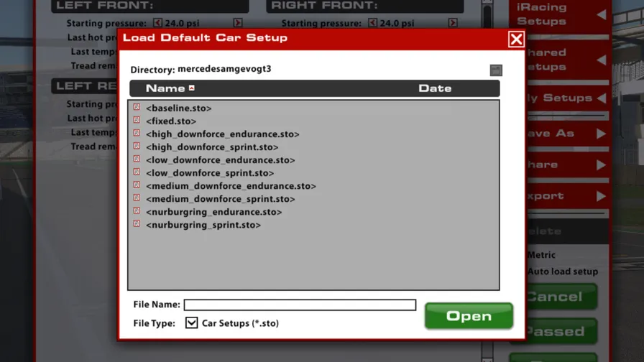644x362 pixels.
Task: Select <low_downforce_sprint.sto> in the list
Action: (210, 173)
